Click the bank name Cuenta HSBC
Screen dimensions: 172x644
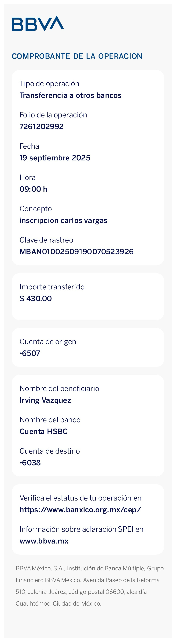[43, 431]
